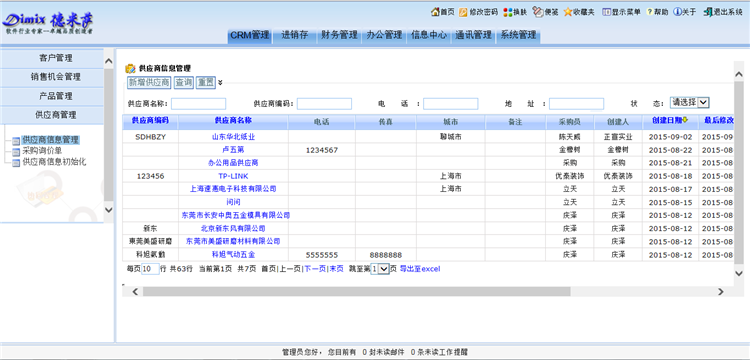
Task: Go to 首页 home icon
Action: (435, 12)
